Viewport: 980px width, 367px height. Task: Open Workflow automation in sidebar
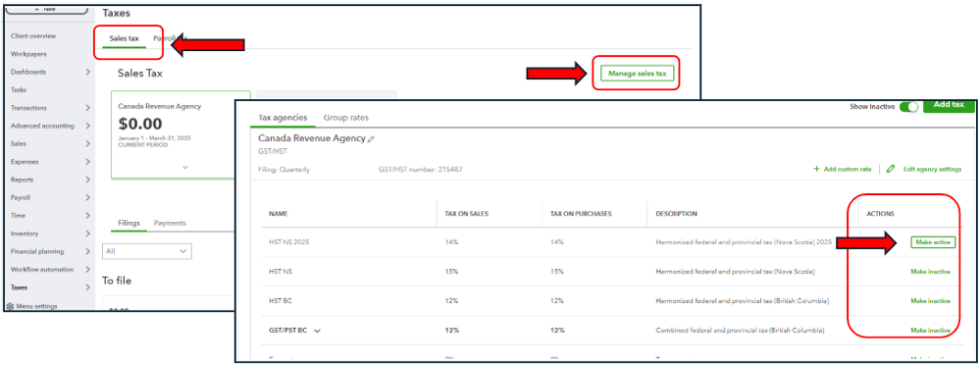pyautogui.click(x=41, y=270)
